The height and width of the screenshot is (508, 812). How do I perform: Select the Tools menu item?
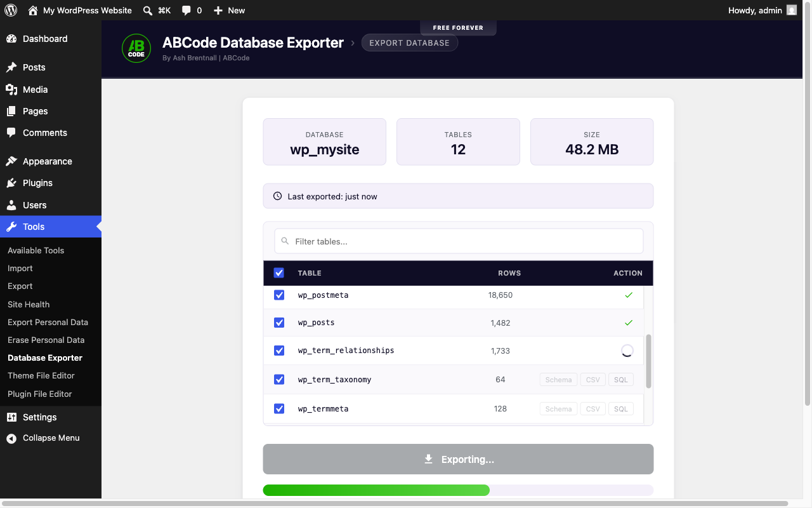click(51, 227)
